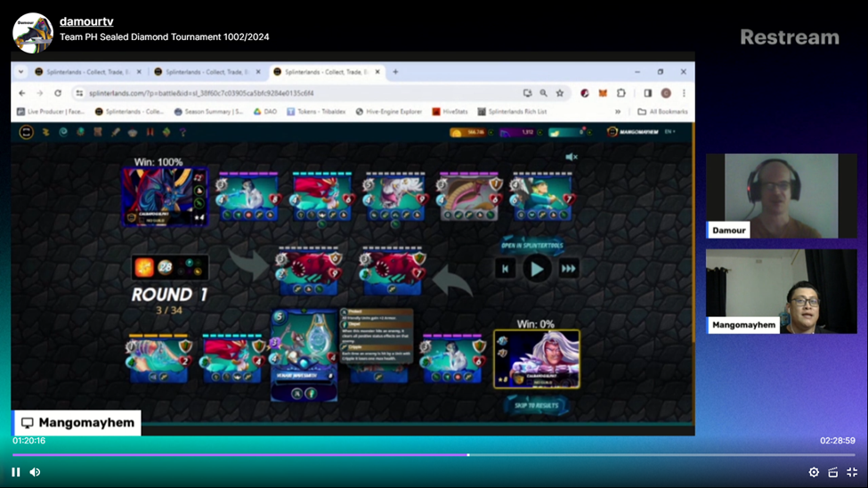Toggle battle sound mute speaker icon
The image size is (868, 488).
[x=572, y=157]
